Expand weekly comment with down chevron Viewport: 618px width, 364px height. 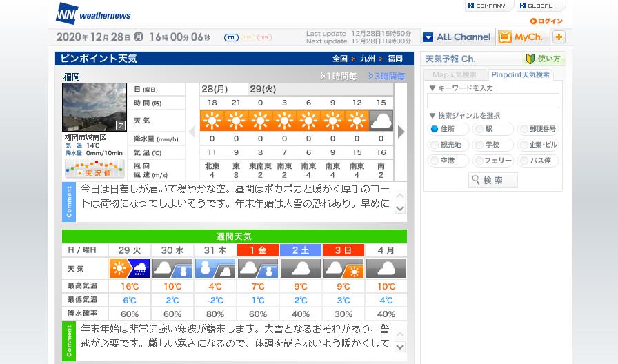coord(400,347)
